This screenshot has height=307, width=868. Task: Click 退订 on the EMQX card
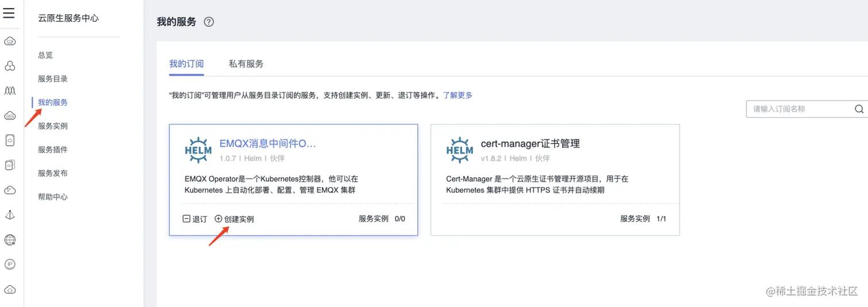click(x=195, y=219)
